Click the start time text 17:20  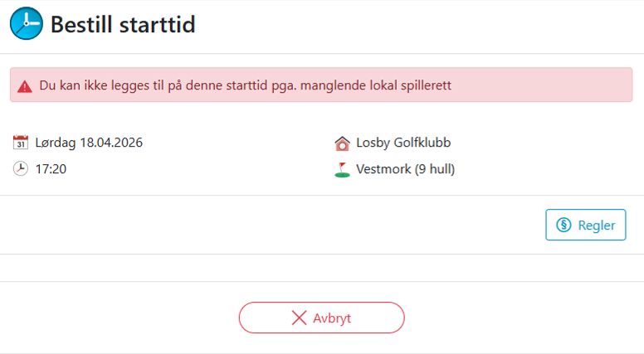click(x=51, y=169)
